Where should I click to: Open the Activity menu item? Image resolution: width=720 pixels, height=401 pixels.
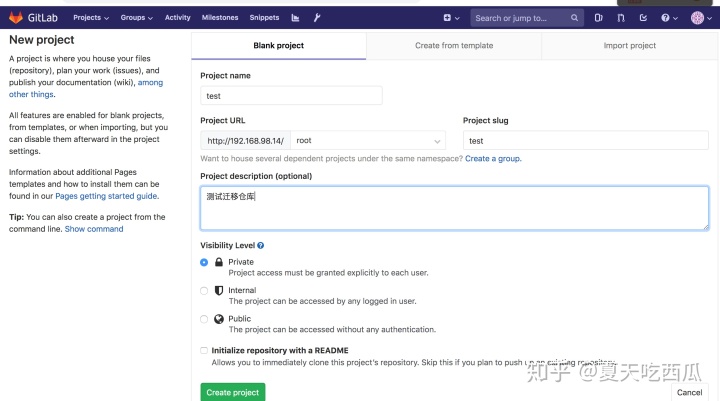click(x=177, y=17)
